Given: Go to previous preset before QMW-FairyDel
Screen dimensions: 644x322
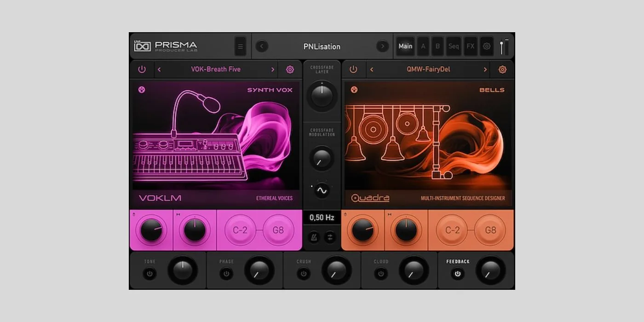Looking at the screenshot, I should [x=372, y=69].
